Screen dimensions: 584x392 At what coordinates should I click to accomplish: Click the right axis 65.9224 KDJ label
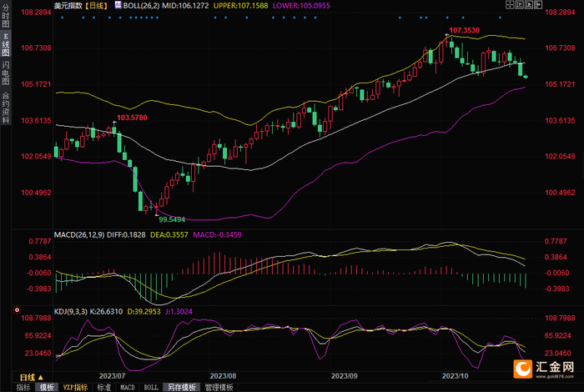[558, 336]
